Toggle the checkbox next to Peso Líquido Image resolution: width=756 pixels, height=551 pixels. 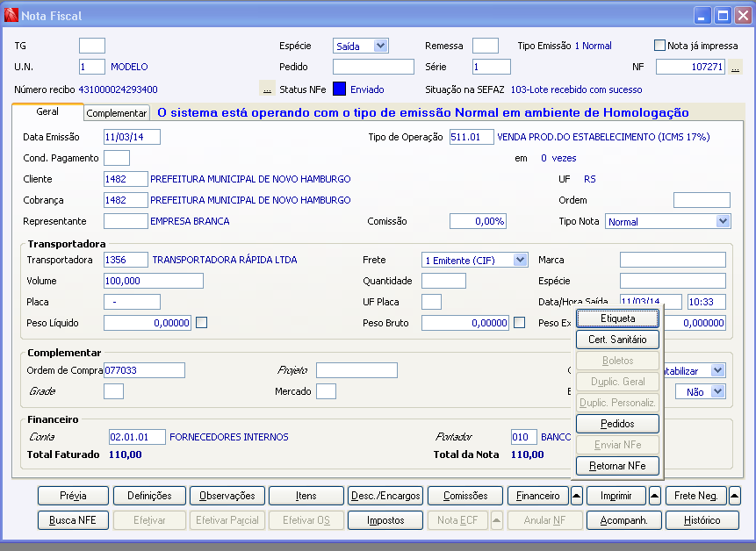coord(201,323)
